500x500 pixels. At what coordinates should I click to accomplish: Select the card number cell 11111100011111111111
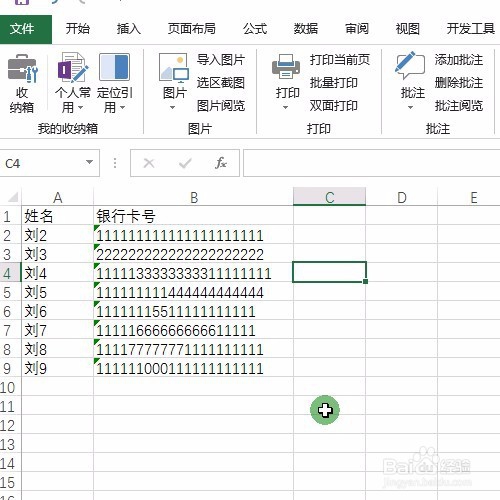(194, 368)
